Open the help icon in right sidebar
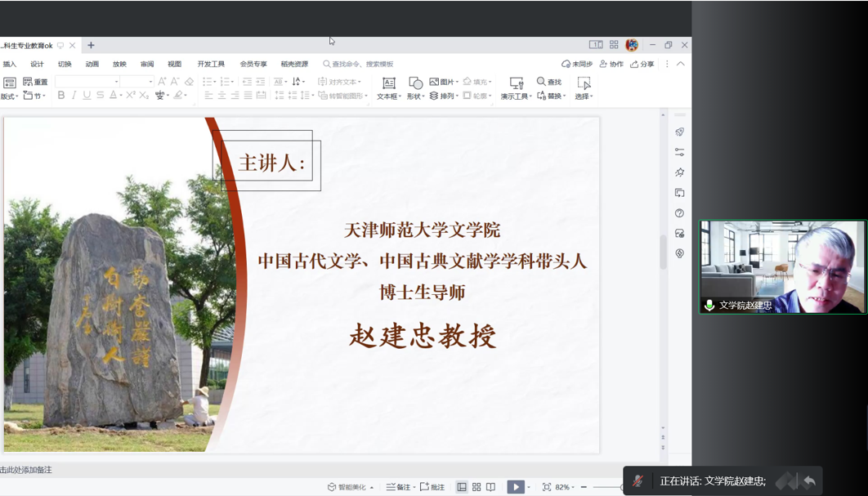The height and width of the screenshot is (496, 868). 679,213
